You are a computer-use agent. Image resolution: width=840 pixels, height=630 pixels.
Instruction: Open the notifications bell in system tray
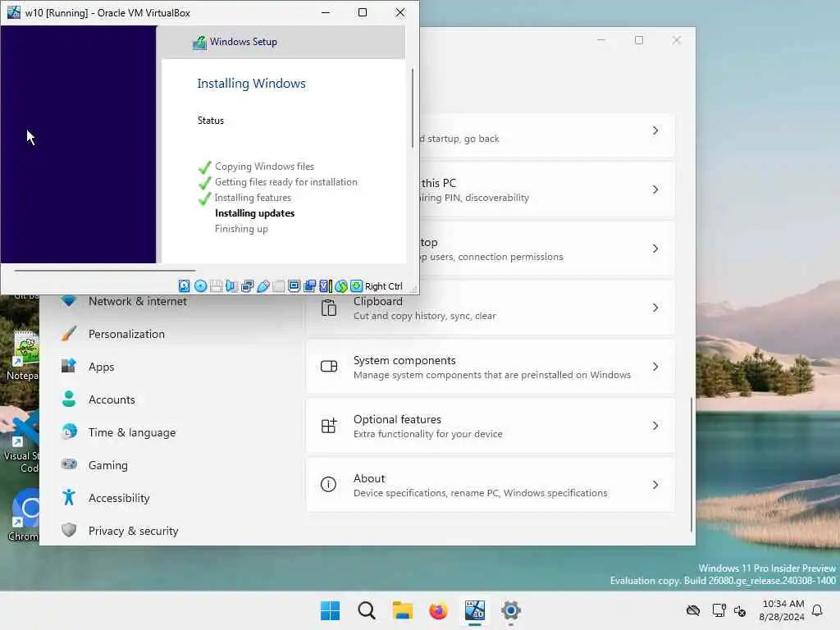(817, 610)
